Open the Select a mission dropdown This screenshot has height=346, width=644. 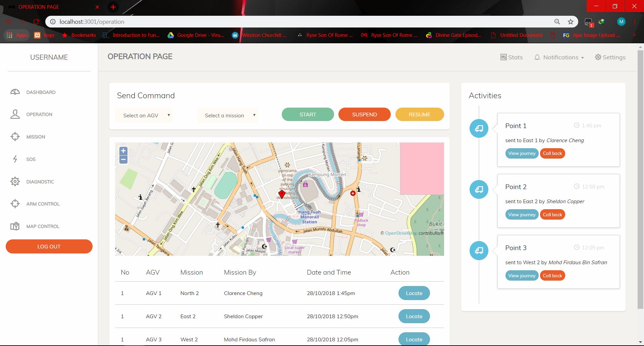coord(228,115)
